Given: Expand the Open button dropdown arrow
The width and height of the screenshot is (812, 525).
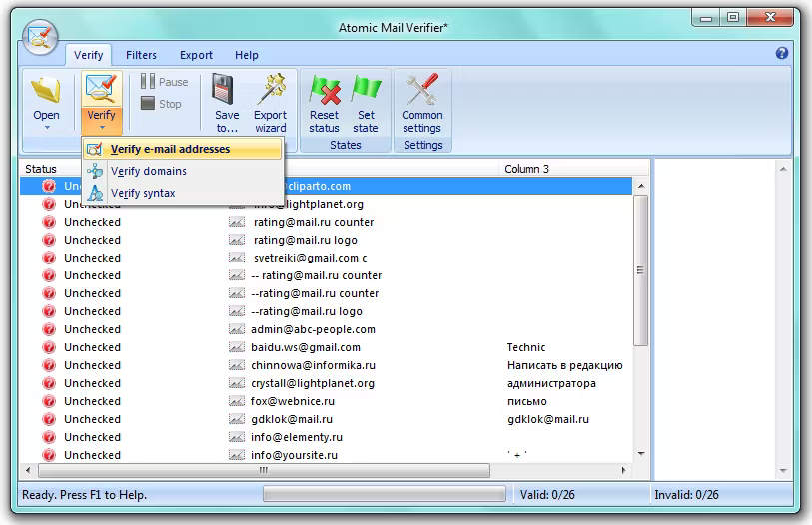Looking at the screenshot, I should click(46, 128).
